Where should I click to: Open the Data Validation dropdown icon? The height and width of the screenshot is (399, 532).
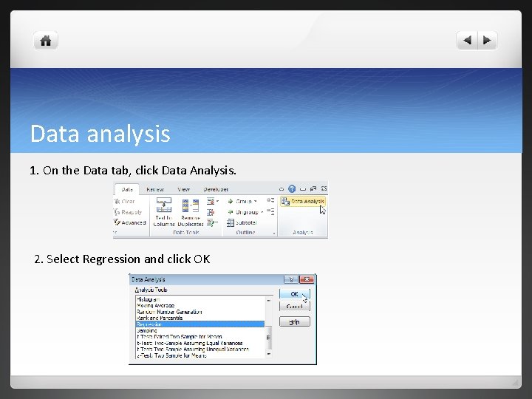213,201
